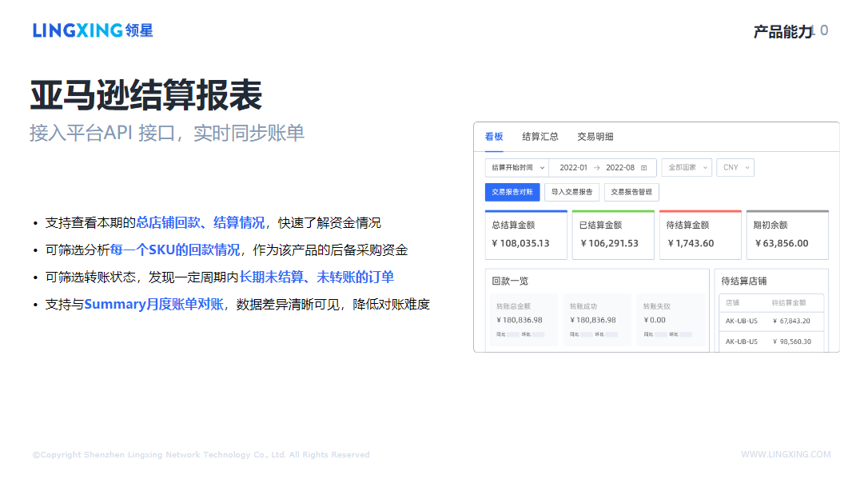Click the 回款一览 panel heading
This screenshot has height=479, width=868.
pos(510,281)
